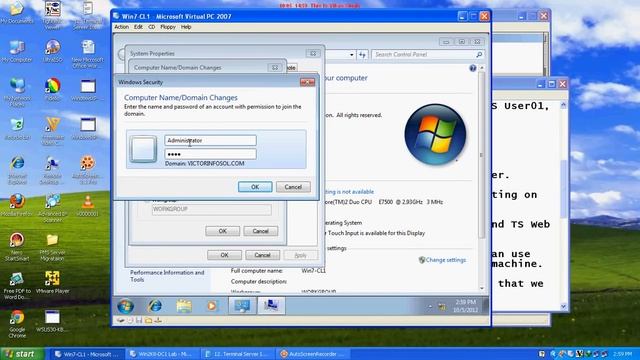
Task: Open Internet Explorer on Win7 taskbar
Action: [x=155, y=306]
